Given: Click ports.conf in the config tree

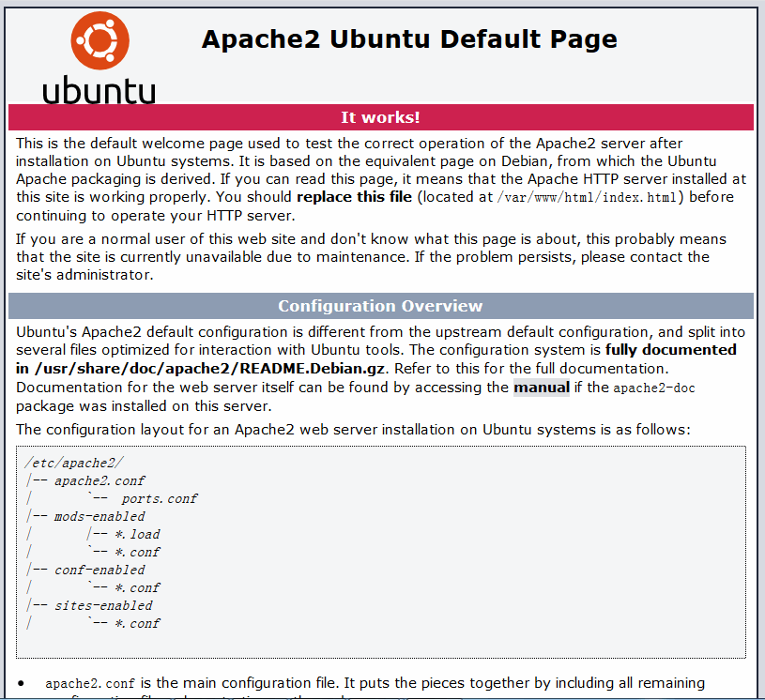Looking at the screenshot, I should click(x=160, y=498).
